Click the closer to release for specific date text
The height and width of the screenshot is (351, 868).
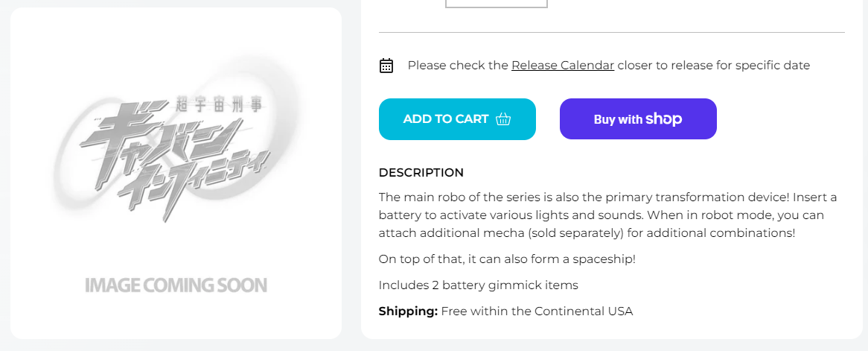[713, 66]
